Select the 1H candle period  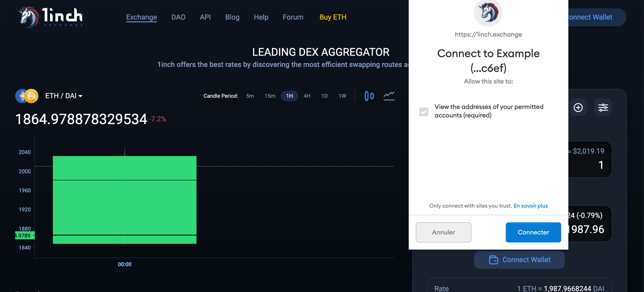click(289, 96)
